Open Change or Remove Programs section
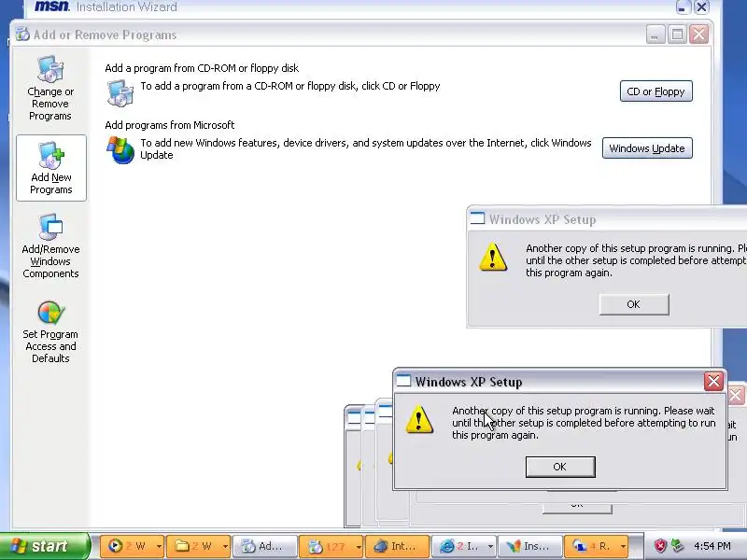 tap(50, 89)
